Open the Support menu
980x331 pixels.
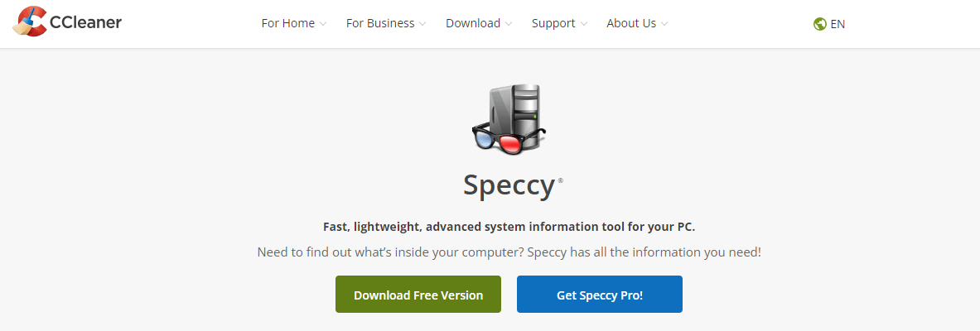coord(553,24)
